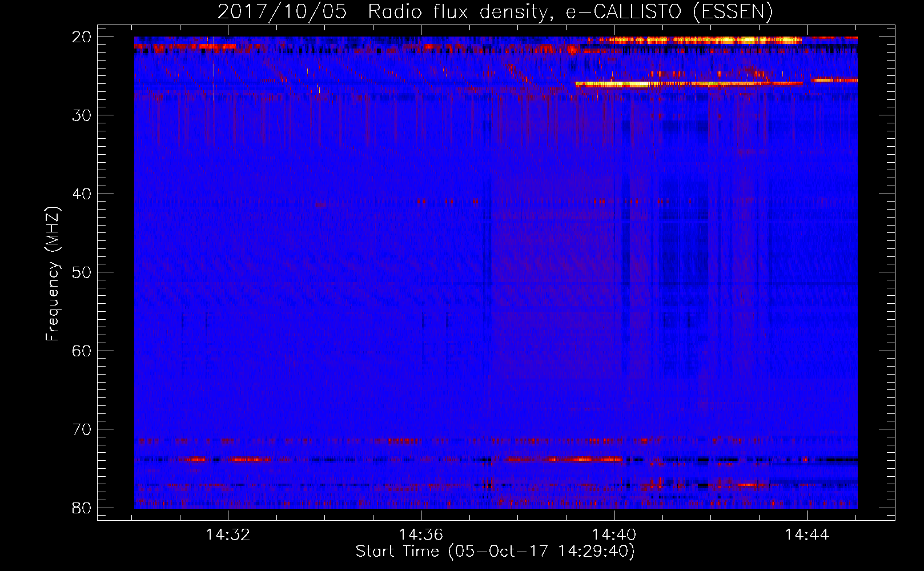Click the 60 MHz frequency tick label
This screenshot has width=924, height=571.
[82, 351]
